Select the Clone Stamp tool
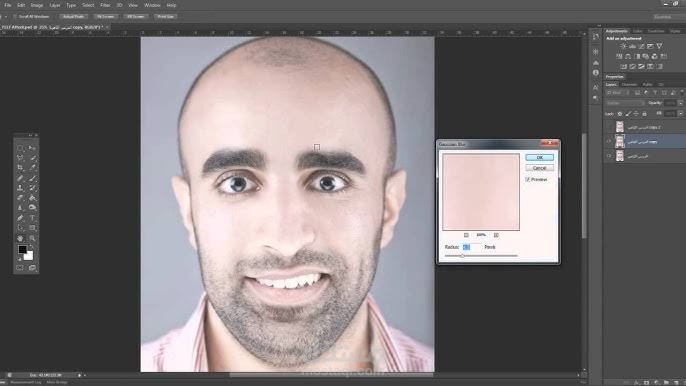 tap(20, 188)
